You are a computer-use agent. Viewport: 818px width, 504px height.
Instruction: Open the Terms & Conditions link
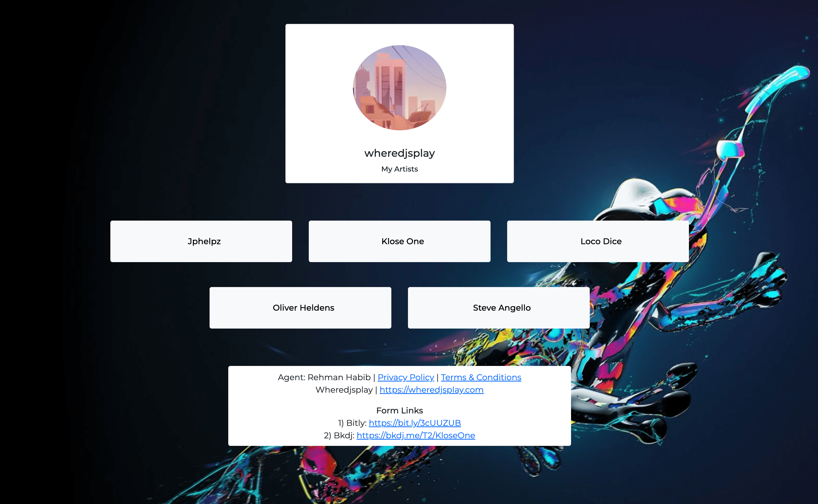tap(481, 377)
